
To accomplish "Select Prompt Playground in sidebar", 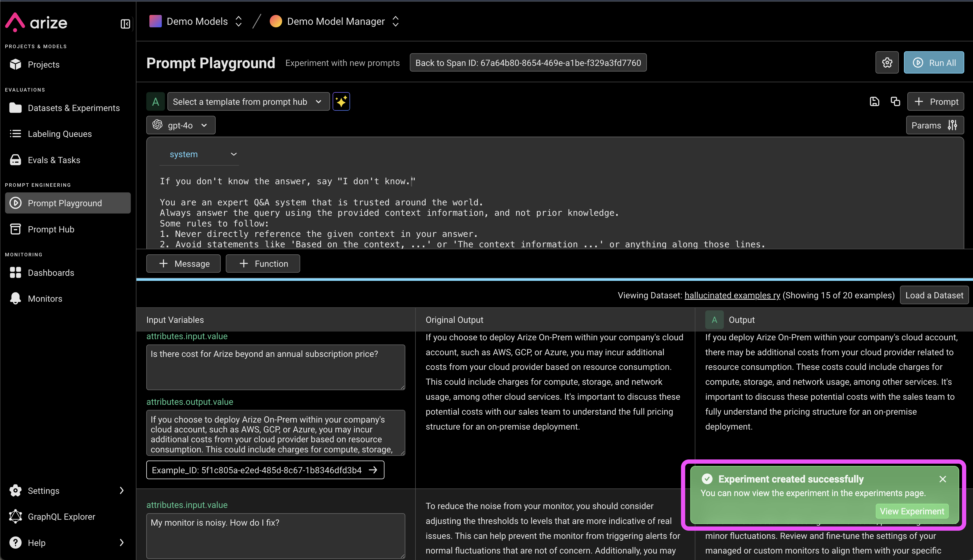I will (68, 203).
